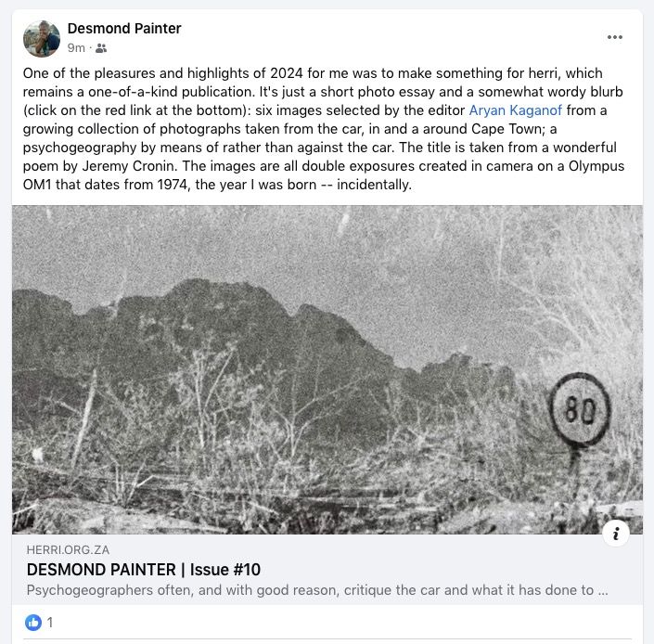Open DESMOND PAINTER | Issue #10 headline
The width and height of the screenshot is (654, 644).
pyautogui.click(x=144, y=570)
